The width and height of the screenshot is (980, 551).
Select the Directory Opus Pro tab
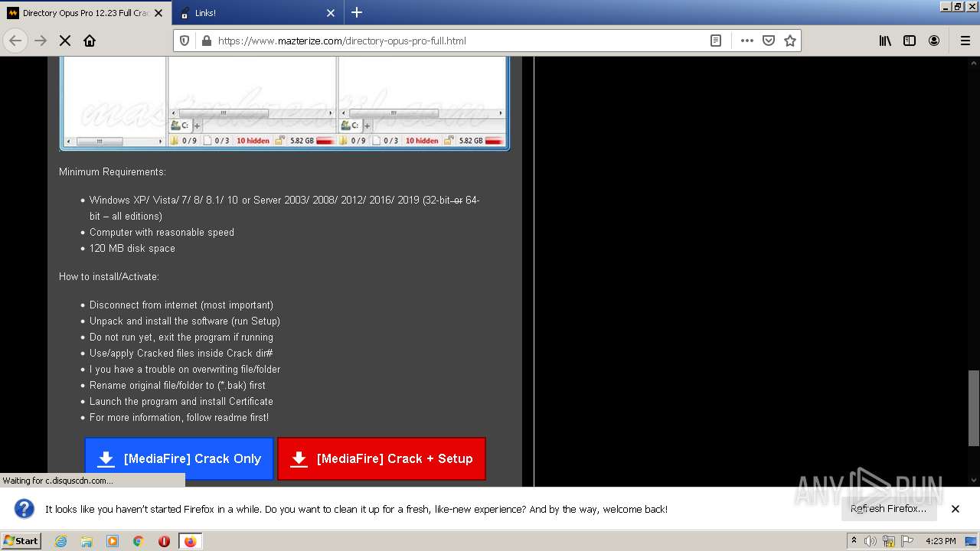[85, 13]
